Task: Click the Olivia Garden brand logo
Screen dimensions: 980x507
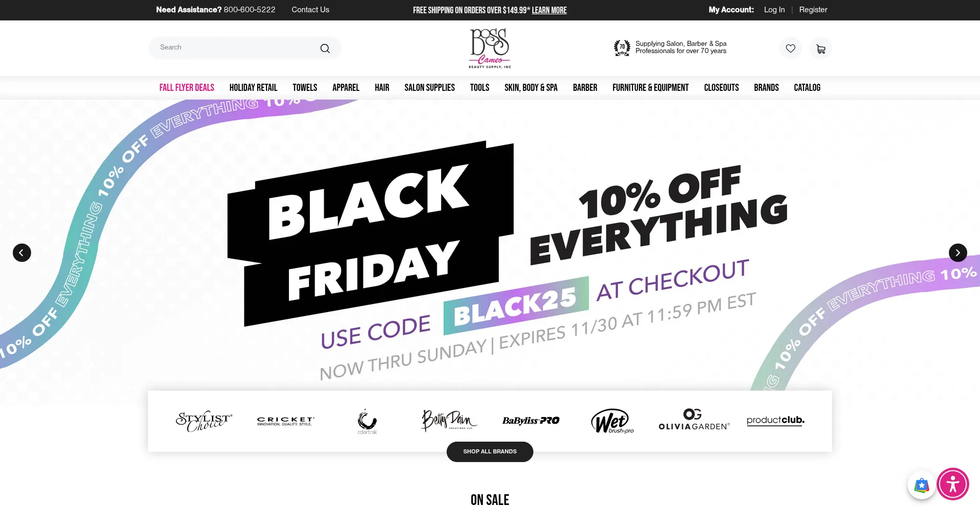Action: [694, 420]
